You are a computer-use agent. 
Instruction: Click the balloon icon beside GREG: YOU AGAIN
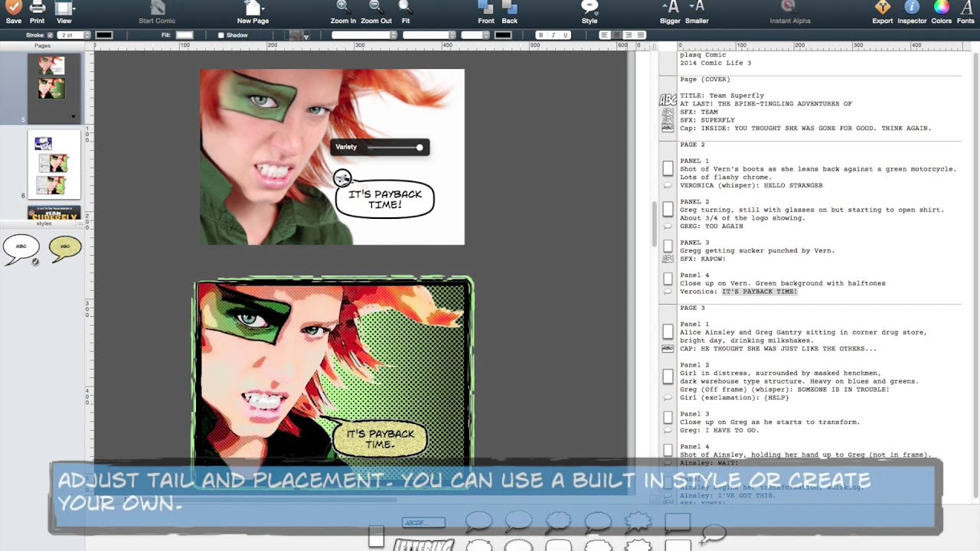(x=668, y=227)
